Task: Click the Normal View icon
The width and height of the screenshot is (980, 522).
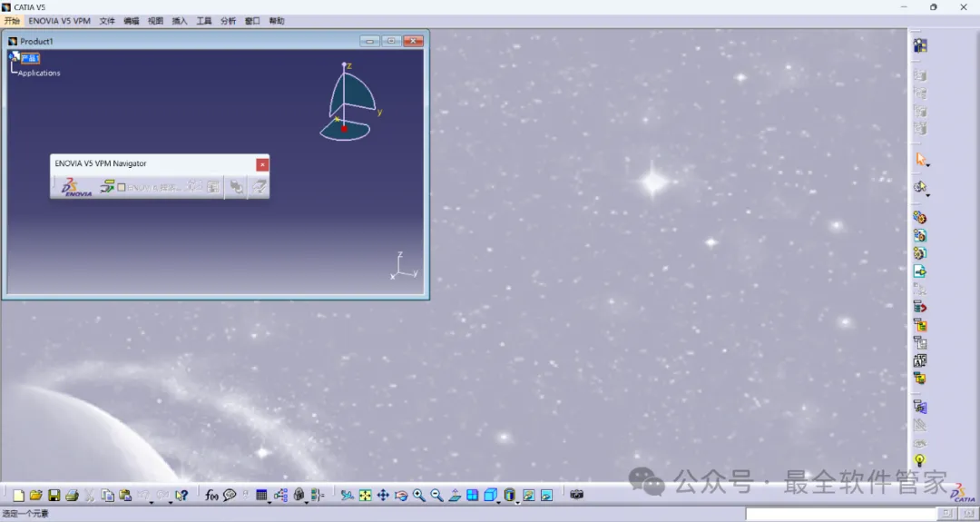Action: coord(455,495)
